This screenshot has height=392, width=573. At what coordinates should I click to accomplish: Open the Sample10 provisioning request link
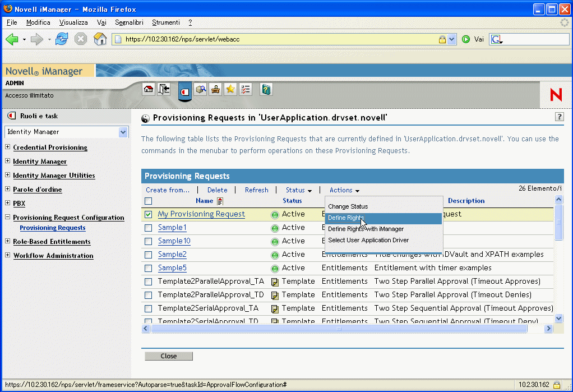coord(174,241)
